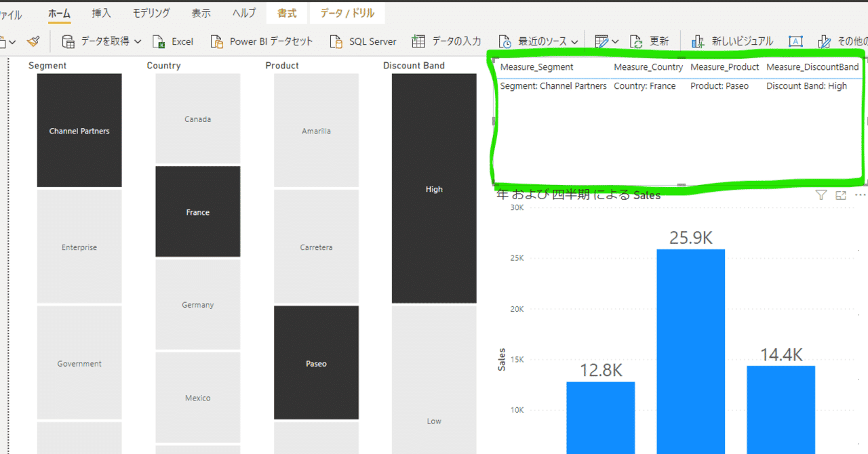868x454 pixels.
Task: Select the Carretera tile in the Product slicer
Action: (x=316, y=247)
